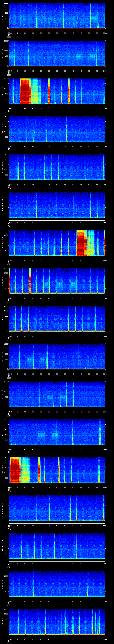This screenshot has height=644, width=114.
Task: Pick the spectrogram plot for 22:26:00
Action: 57,167
